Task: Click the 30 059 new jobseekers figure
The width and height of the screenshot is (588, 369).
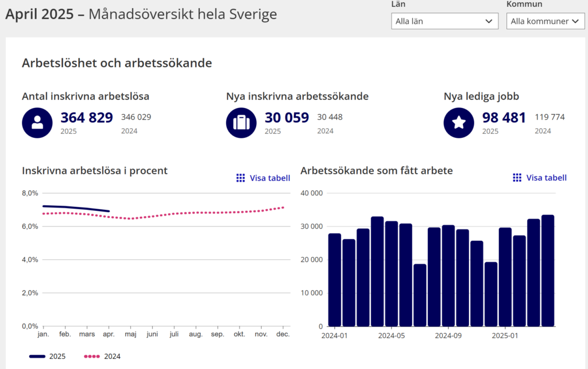Action: 287,118
